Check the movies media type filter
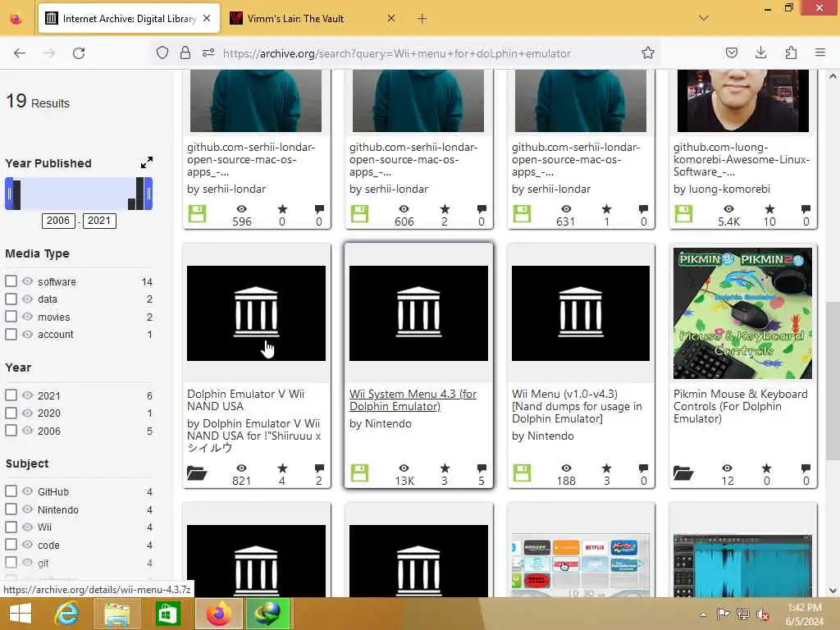 click(x=11, y=317)
